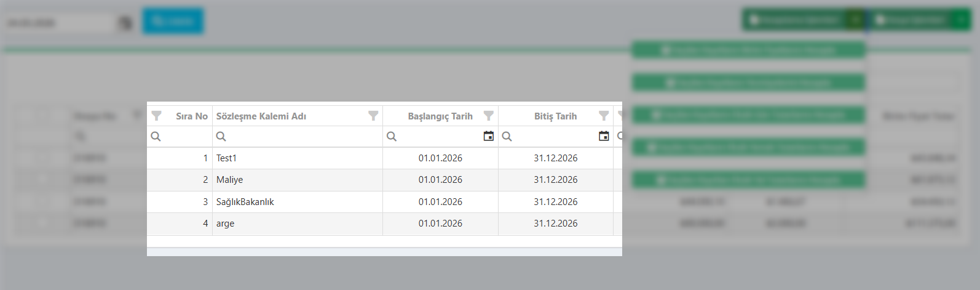Viewport: 980px width, 290px height.
Task: Click Başlangıç Tarih header filter icon
Action: 489,116
